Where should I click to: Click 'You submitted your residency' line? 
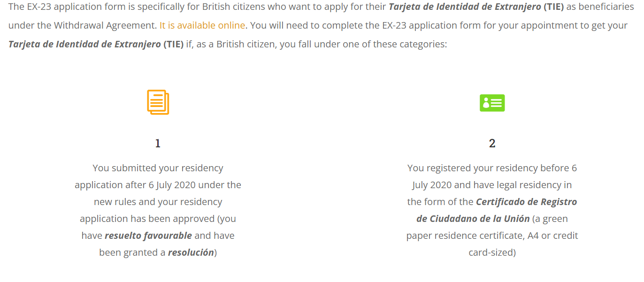coord(158,168)
